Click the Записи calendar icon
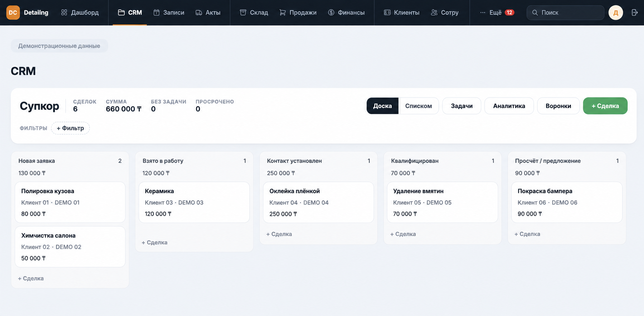This screenshot has width=644, height=316. [x=156, y=13]
